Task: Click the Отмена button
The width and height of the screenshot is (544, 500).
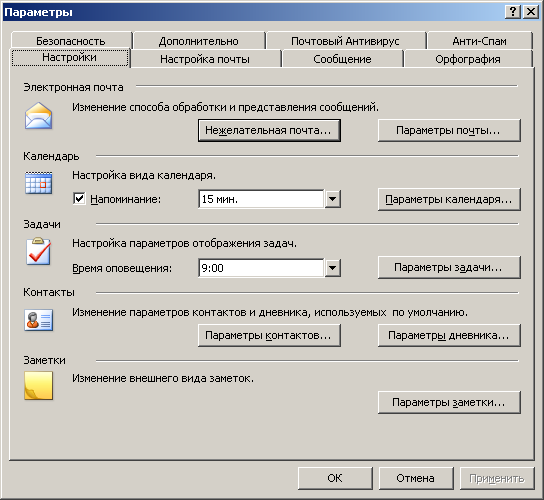Action: (x=416, y=478)
